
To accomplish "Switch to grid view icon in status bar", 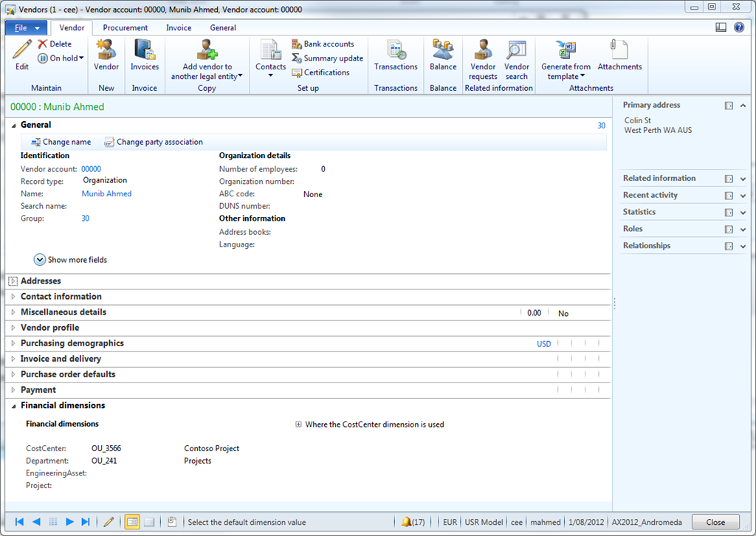I will (x=149, y=521).
